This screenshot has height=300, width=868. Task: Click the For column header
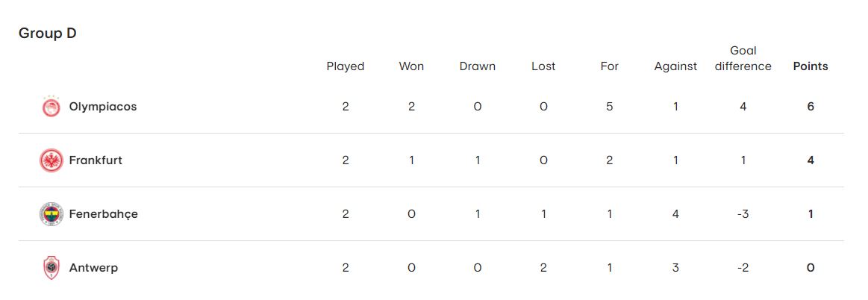tap(610, 66)
